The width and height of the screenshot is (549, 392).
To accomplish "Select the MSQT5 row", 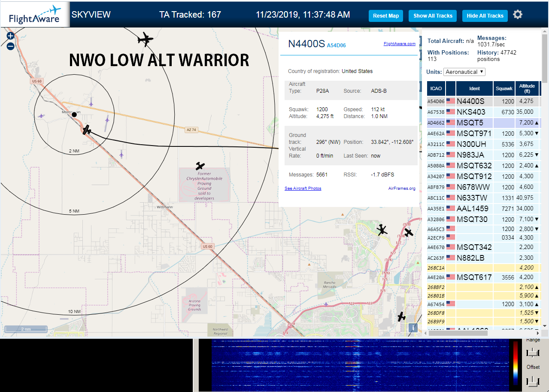I will tap(483, 122).
